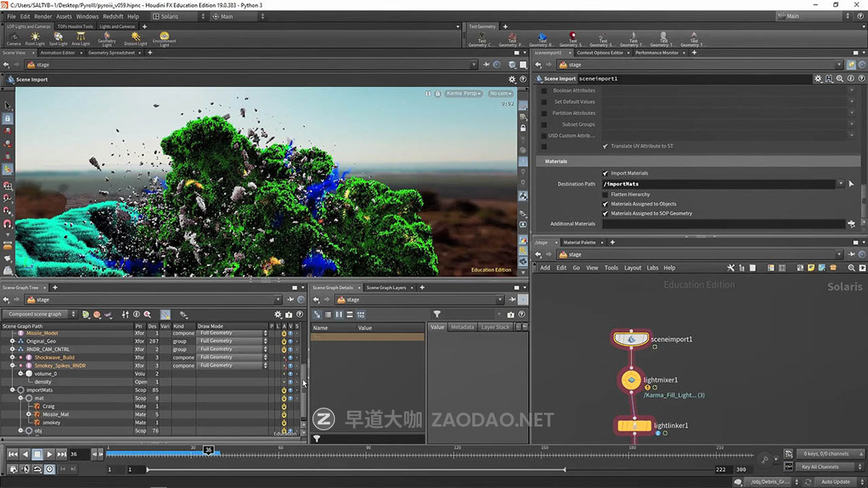Click the frame 36 marker on the timeline

click(x=208, y=450)
